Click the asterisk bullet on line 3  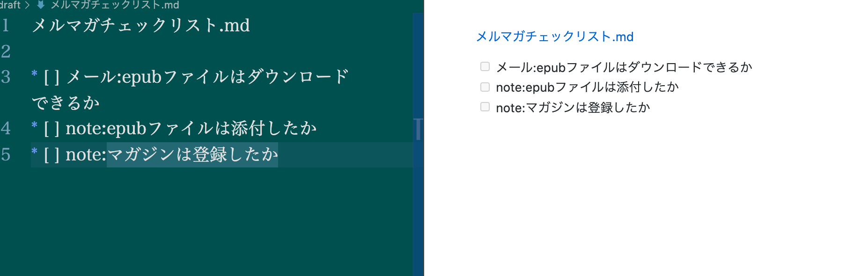click(x=34, y=74)
